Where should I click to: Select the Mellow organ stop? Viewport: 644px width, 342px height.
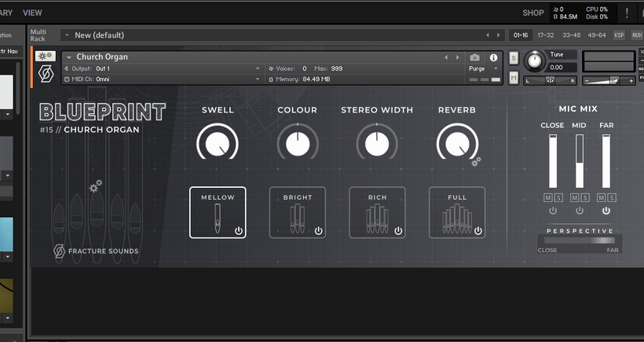[218, 212]
